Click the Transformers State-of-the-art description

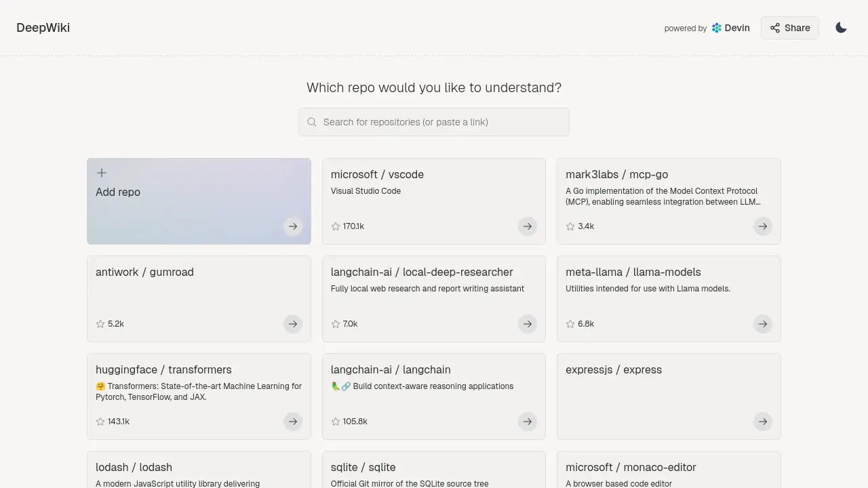point(199,392)
